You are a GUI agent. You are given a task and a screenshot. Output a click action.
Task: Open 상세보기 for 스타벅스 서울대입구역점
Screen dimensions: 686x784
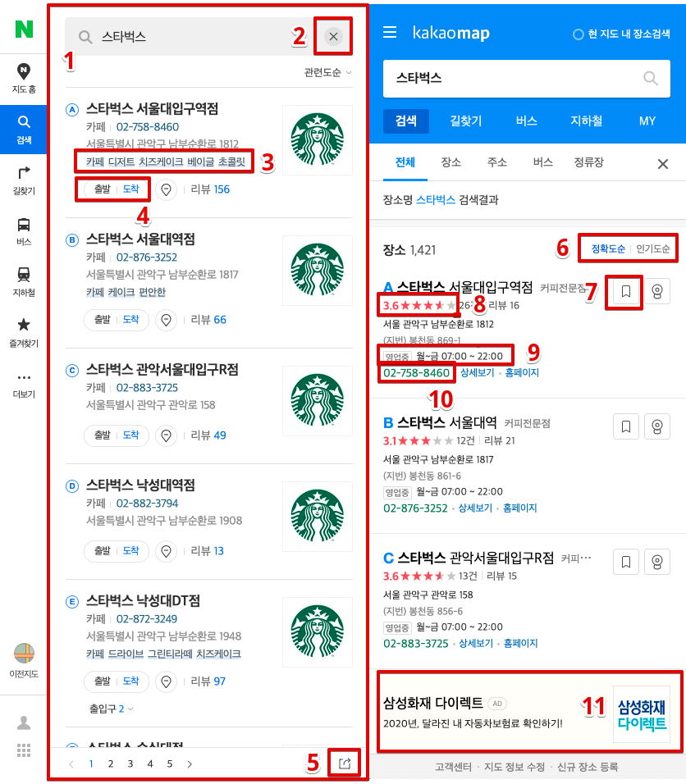point(478,373)
